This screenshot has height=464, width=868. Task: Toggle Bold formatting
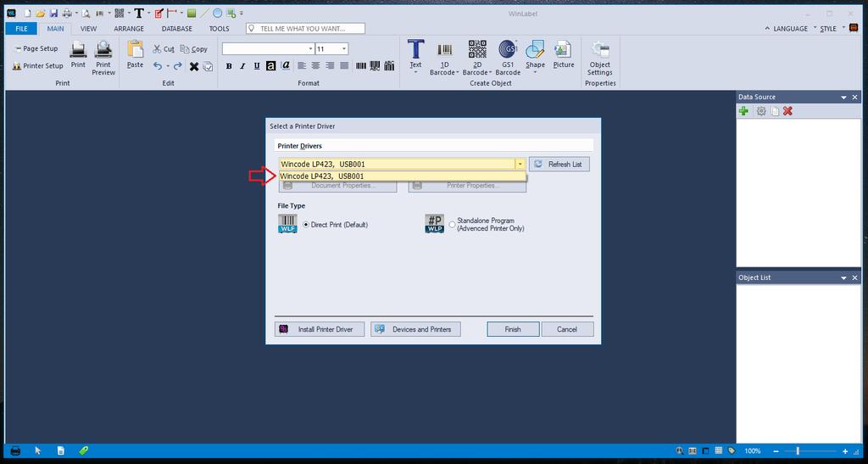tap(229, 66)
